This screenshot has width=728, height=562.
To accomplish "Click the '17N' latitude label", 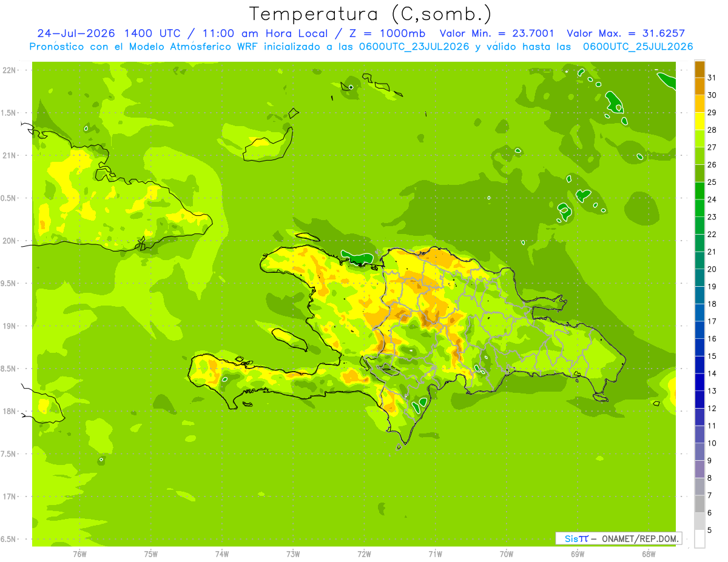I will coord(9,497).
